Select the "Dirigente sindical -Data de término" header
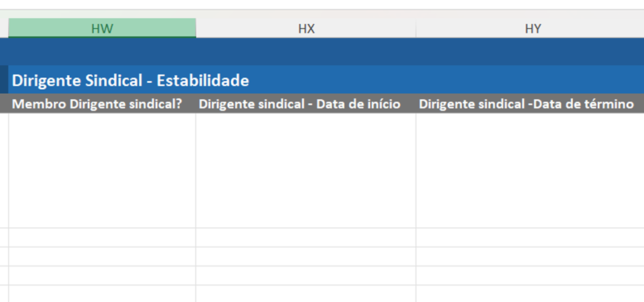This screenshot has width=644, height=302. 526,104
